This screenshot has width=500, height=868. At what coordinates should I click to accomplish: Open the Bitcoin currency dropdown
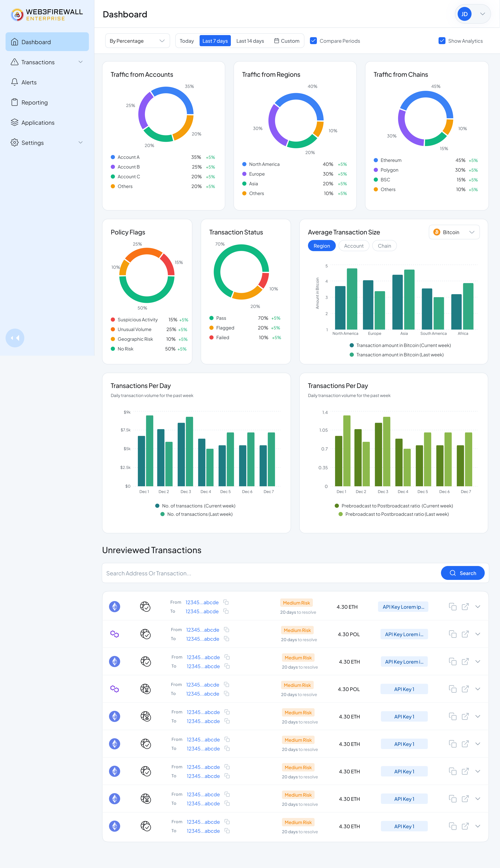tap(454, 232)
